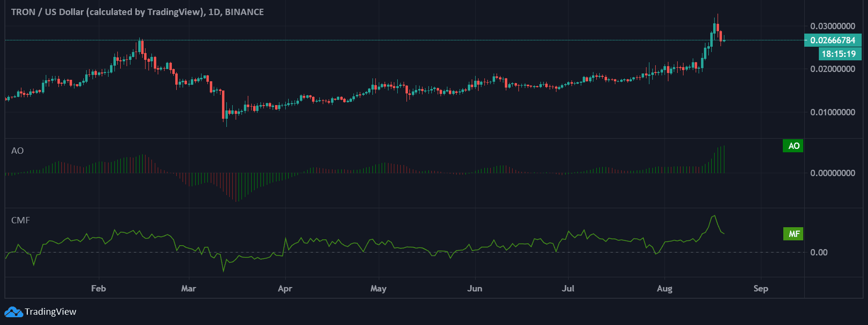The width and height of the screenshot is (868, 325).
Task: Click the 0.01000000 price axis label
Action: pyautogui.click(x=832, y=112)
